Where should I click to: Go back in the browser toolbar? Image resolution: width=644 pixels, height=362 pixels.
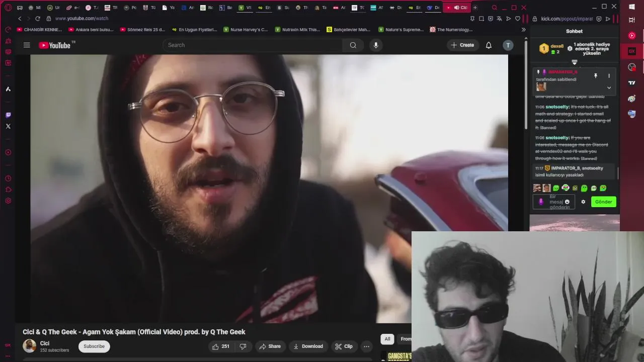coord(20,19)
